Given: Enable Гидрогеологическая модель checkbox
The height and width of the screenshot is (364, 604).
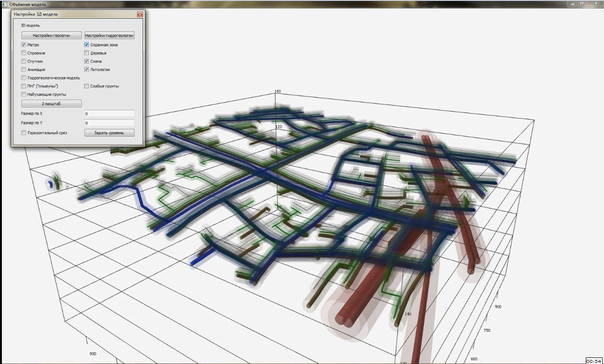Looking at the screenshot, I should point(24,78).
